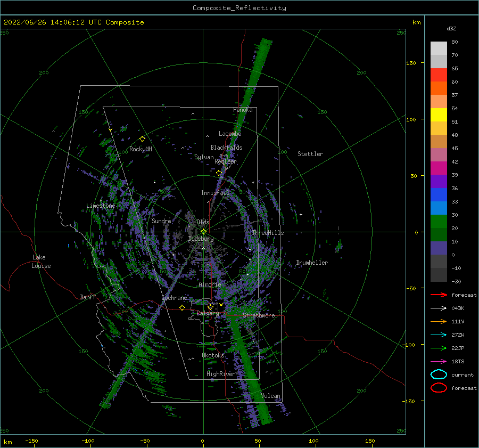Click the Limestone label
The image size is (479, 448).
click(101, 206)
